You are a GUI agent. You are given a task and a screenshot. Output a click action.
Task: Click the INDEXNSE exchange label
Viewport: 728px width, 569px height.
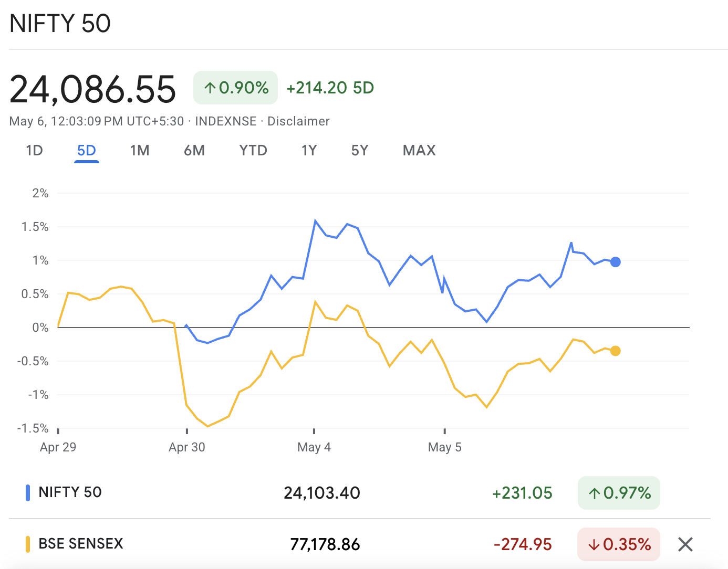point(226,121)
